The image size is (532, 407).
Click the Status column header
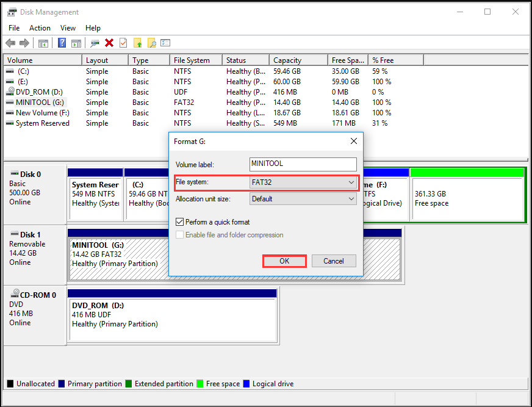246,60
